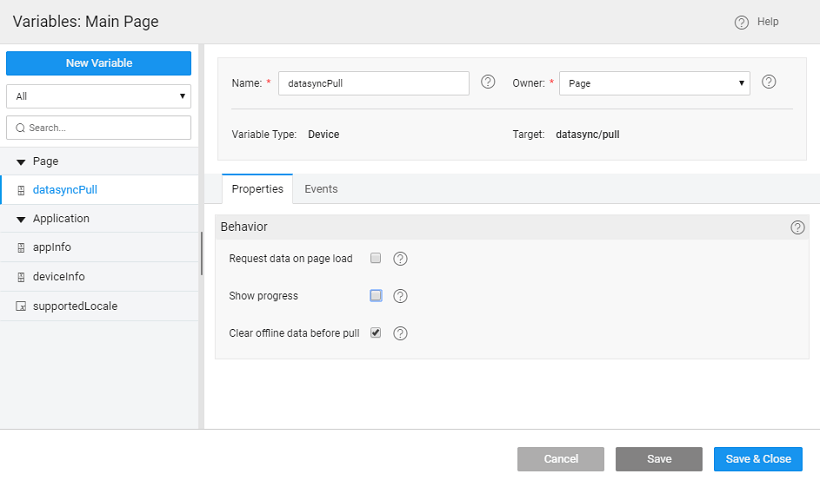Uncheck Clear offline data before pull
Screen dimensions: 820x487
pyautogui.click(x=376, y=332)
